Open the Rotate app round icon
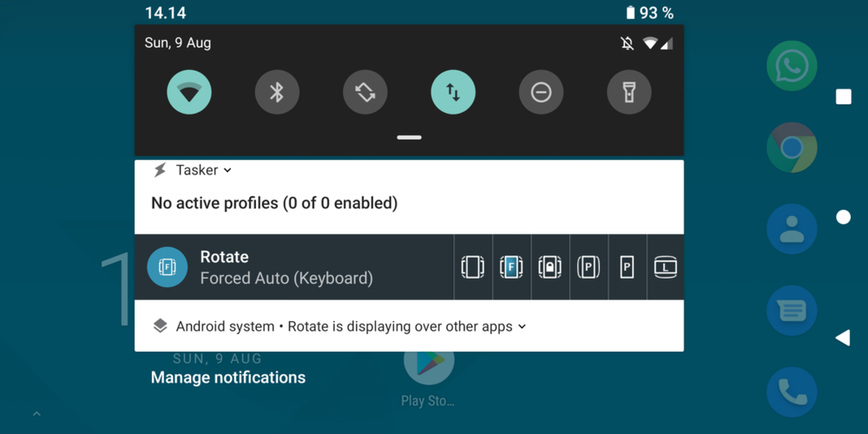 click(168, 267)
